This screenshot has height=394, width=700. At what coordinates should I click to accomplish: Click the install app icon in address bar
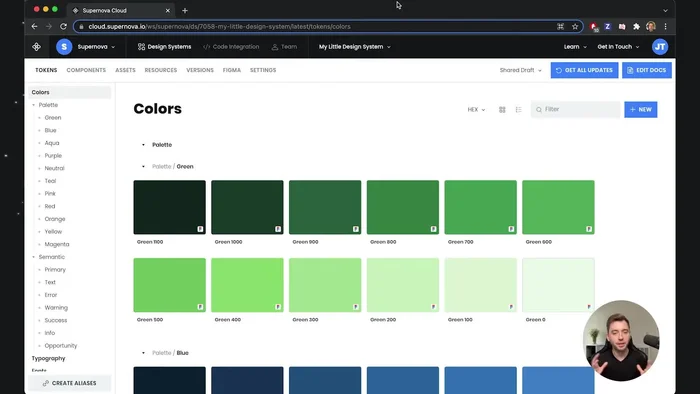click(x=560, y=26)
